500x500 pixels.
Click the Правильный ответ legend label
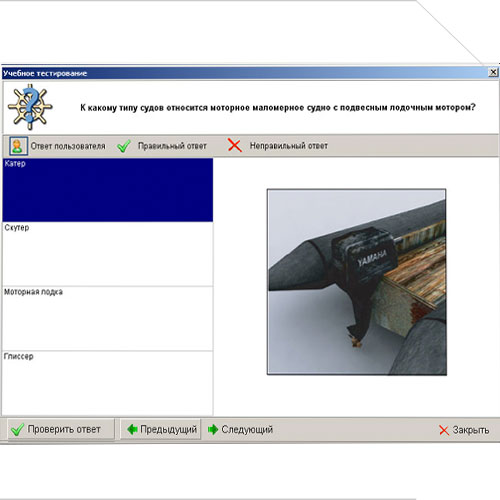(172, 146)
